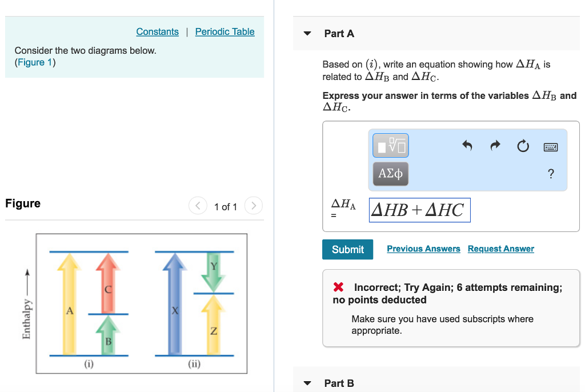View Previous Answers
The height and width of the screenshot is (392, 585).
pos(423,249)
